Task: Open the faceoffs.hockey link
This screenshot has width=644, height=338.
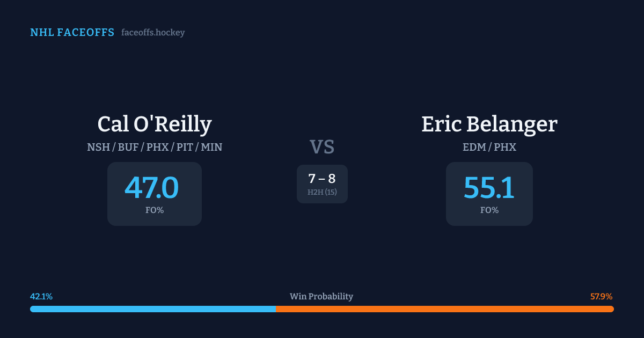Action: (x=153, y=33)
